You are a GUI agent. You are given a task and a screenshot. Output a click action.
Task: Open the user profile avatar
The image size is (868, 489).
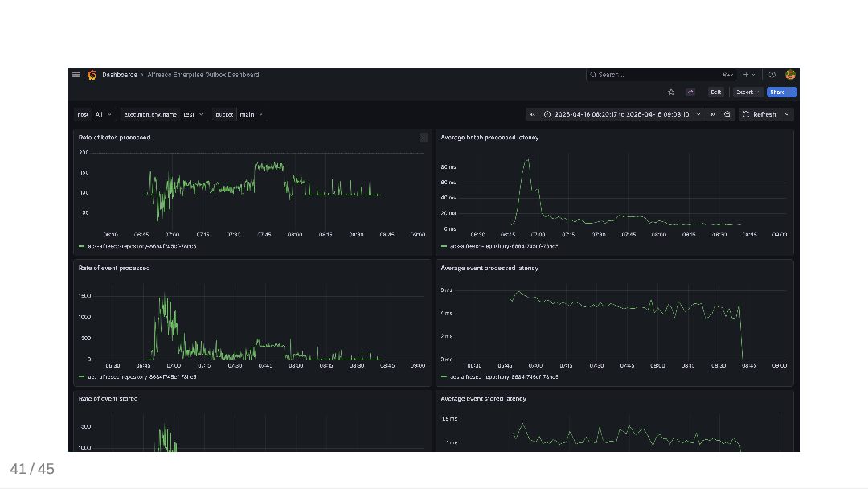[x=790, y=75]
